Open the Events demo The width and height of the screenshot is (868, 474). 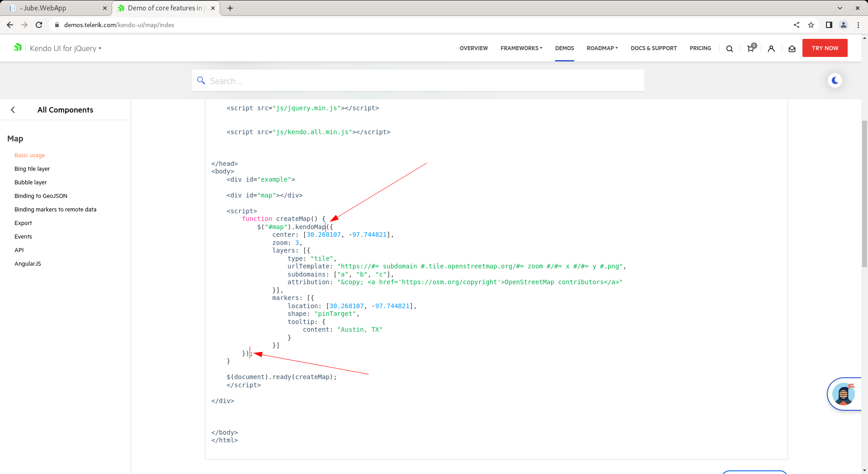pyautogui.click(x=23, y=236)
